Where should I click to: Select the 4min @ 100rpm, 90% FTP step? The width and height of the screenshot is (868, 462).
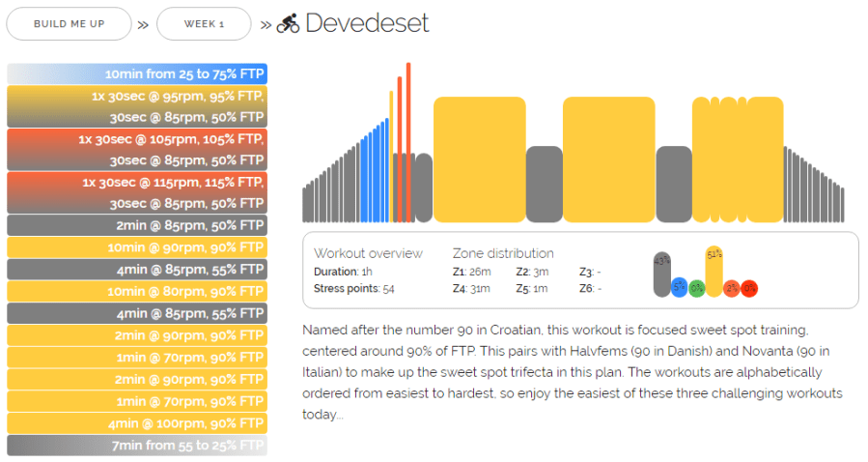pos(137,422)
